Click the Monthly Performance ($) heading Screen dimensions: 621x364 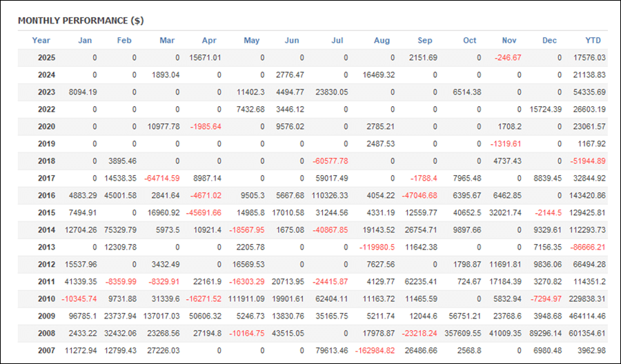(x=81, y=21)
